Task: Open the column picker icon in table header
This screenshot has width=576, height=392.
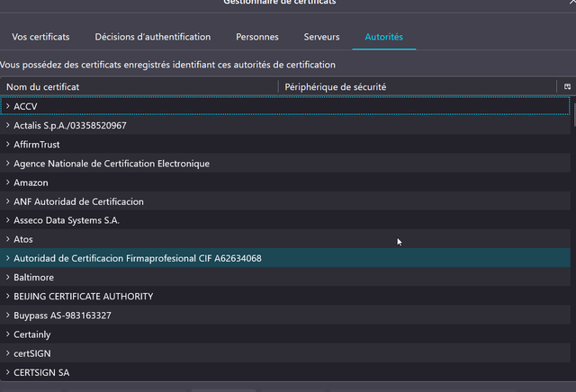Action: tap(567, 86)
